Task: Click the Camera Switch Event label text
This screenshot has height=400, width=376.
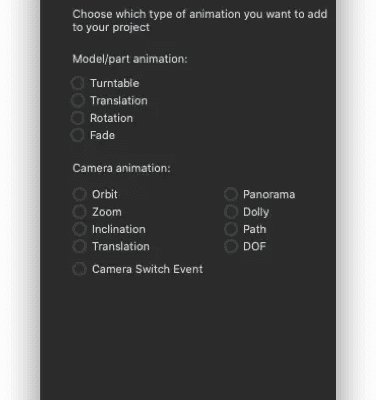Action: point(147,269)
